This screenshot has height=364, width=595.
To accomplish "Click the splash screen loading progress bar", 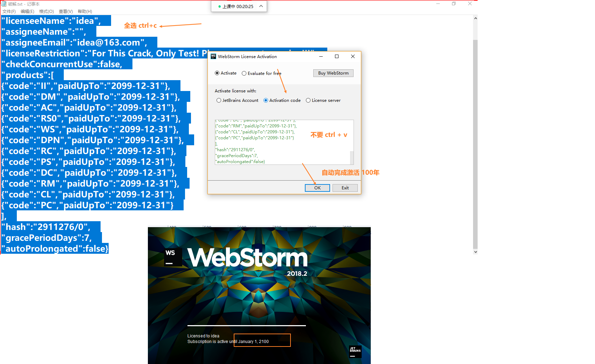I will [x=247, y=325].
